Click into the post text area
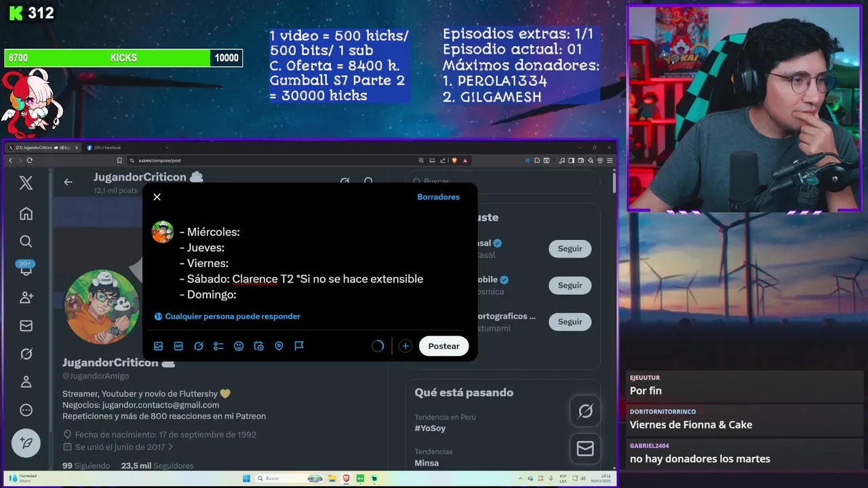This screenshot has height=488, width=868. click(x=322, y=263)
